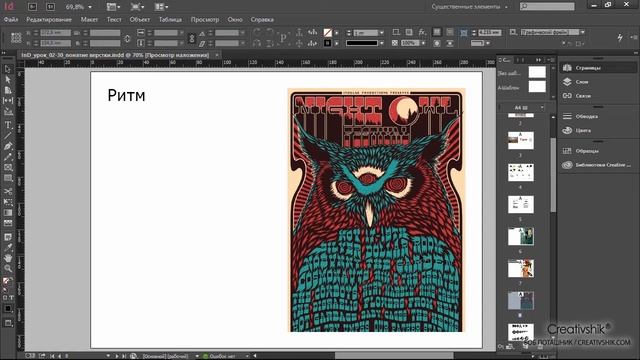This screenshot has height=360, width=640.
Task: Open the 'Объект' menu
Action: pos(140,20)
